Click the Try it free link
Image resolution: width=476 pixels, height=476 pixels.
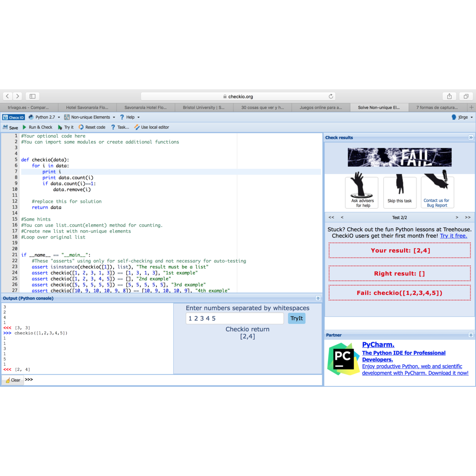click(453, 236)
